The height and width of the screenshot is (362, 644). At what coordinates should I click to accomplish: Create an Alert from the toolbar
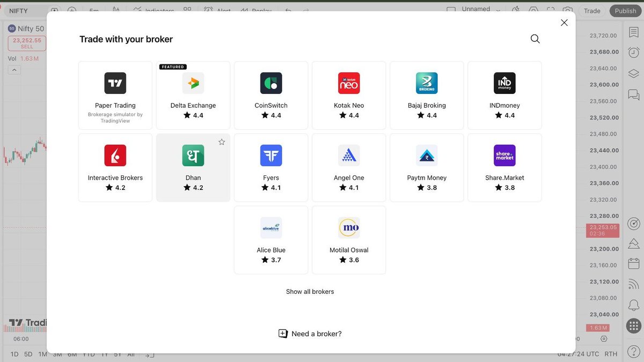click(217, 11)
